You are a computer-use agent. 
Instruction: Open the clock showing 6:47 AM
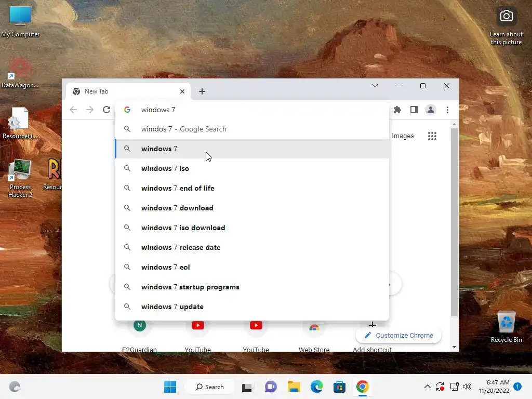(x=494, y=387)
